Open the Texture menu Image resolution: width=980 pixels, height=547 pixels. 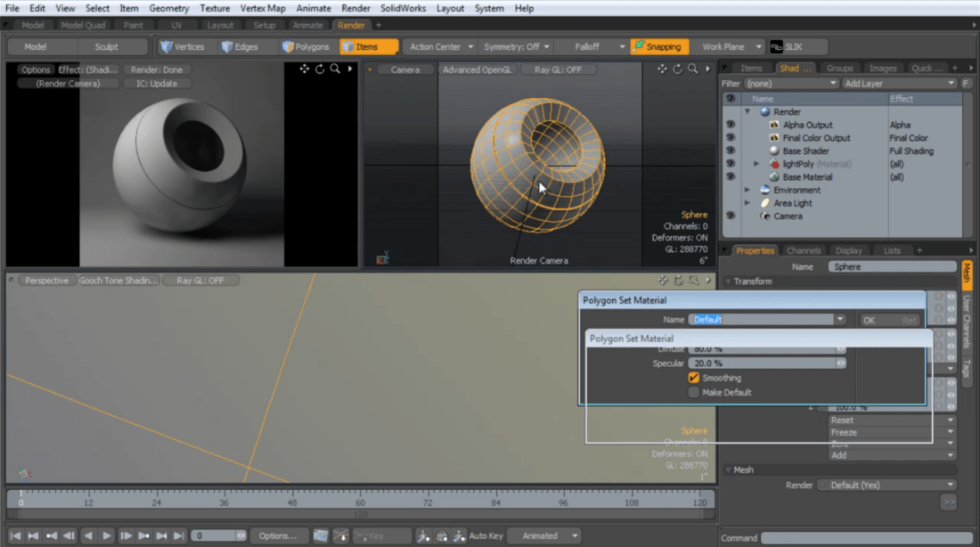tap(215, 8)
